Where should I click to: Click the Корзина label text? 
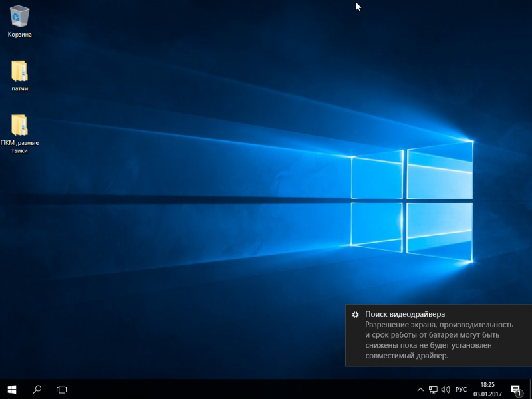(20, 35)
